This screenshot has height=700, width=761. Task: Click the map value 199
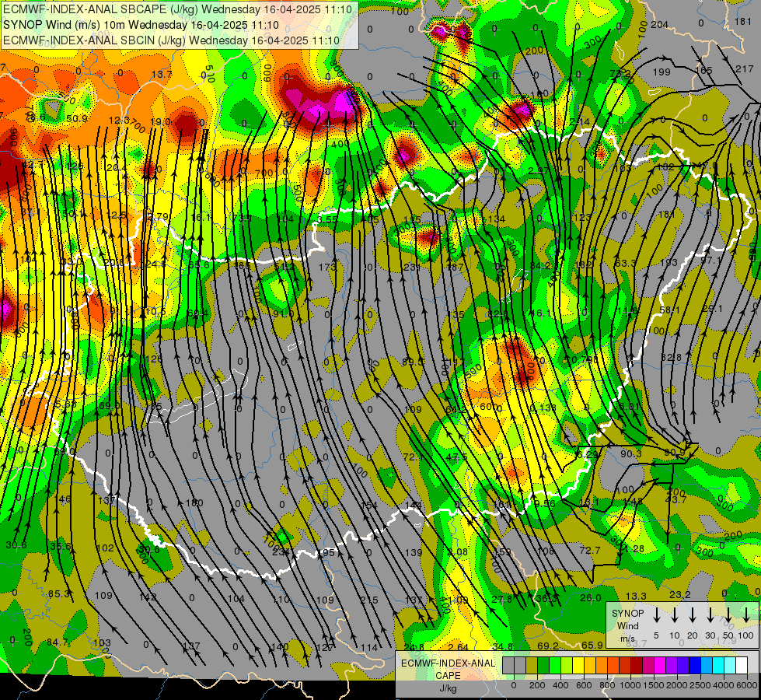click(662, 72)
